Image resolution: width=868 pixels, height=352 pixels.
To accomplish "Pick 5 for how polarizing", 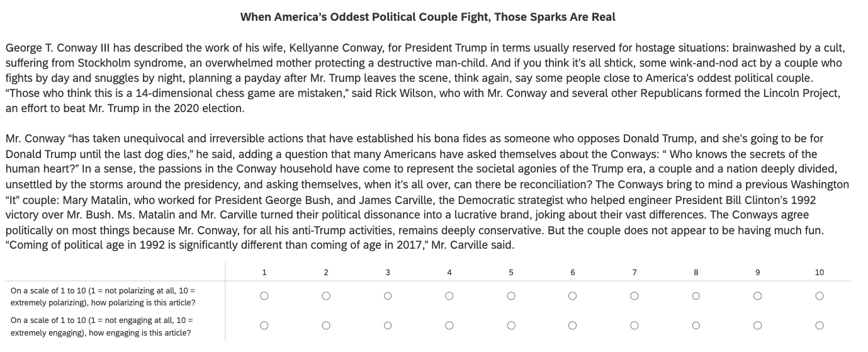I will point(511,296).
